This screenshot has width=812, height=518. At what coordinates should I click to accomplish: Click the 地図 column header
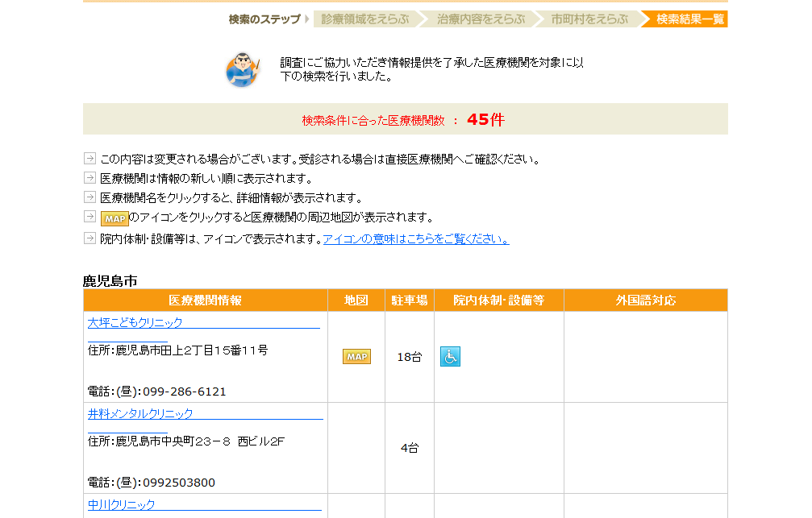(x=356, y=300)
